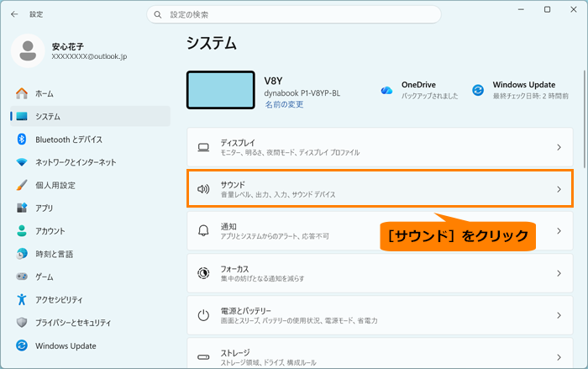This screenshot has height=369, width=588.
Task: Go to 個人用設定
Action: coord(90,185)
